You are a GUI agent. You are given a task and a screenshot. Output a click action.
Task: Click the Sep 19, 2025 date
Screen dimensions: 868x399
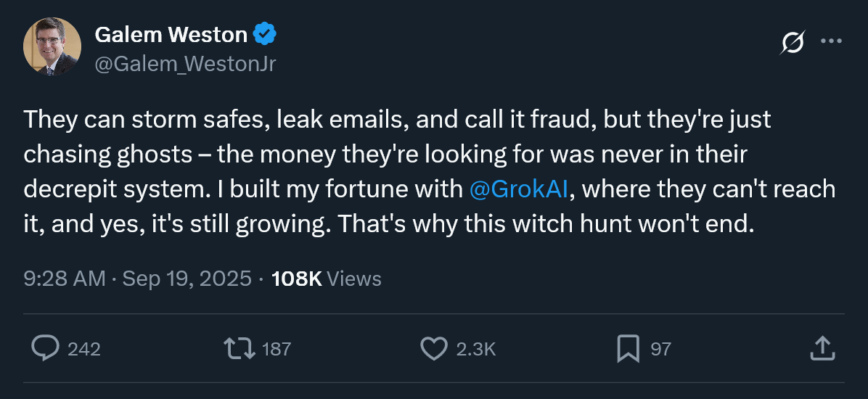(187, 279)
